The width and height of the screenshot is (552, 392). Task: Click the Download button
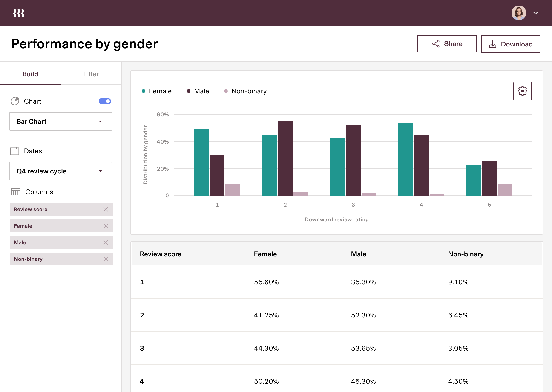[x=510, y=44]
